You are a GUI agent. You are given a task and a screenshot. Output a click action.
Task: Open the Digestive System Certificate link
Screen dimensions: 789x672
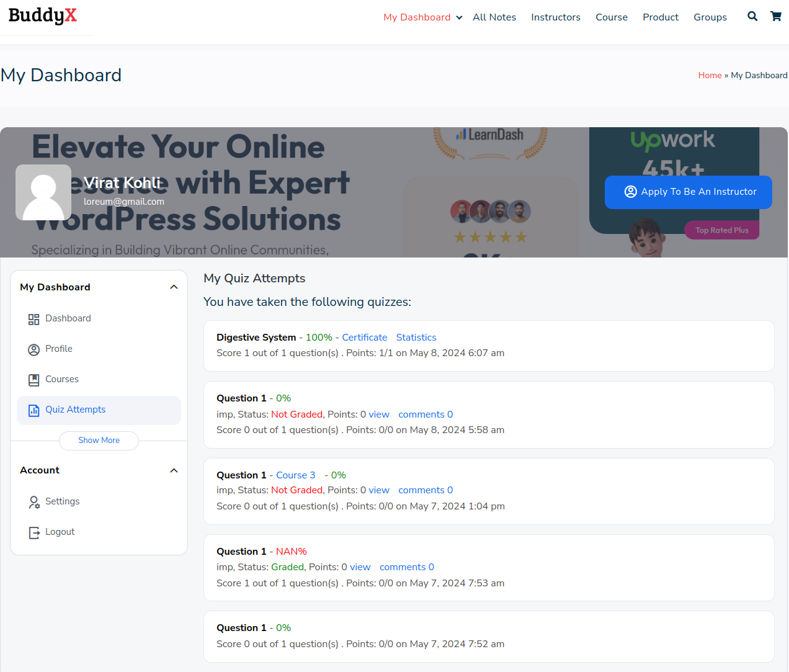pyautogui.click(x=364, y=338)
